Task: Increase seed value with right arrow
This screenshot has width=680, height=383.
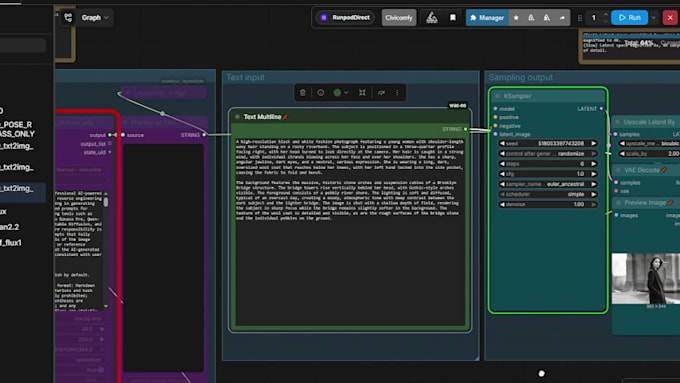Action: (594, 143)
